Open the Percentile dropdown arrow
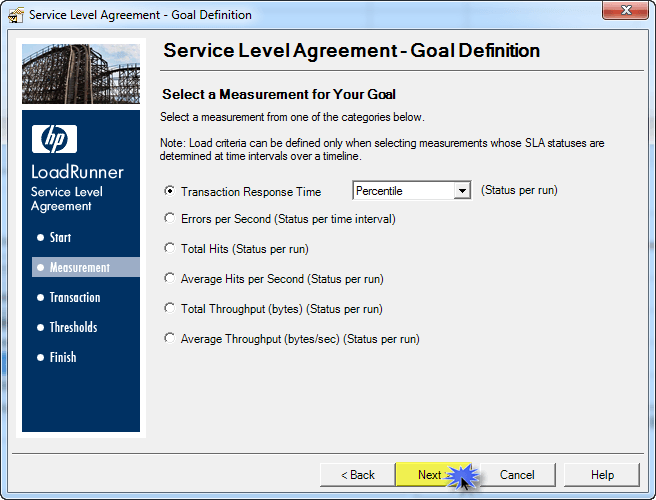 461,191
